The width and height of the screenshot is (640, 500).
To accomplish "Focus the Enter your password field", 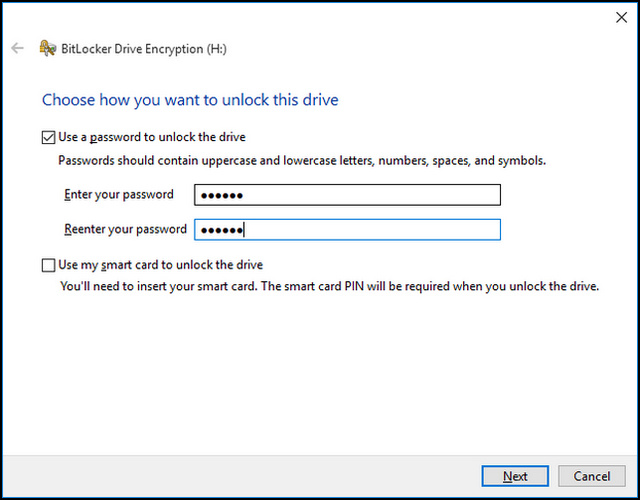I will click(347, 195).
